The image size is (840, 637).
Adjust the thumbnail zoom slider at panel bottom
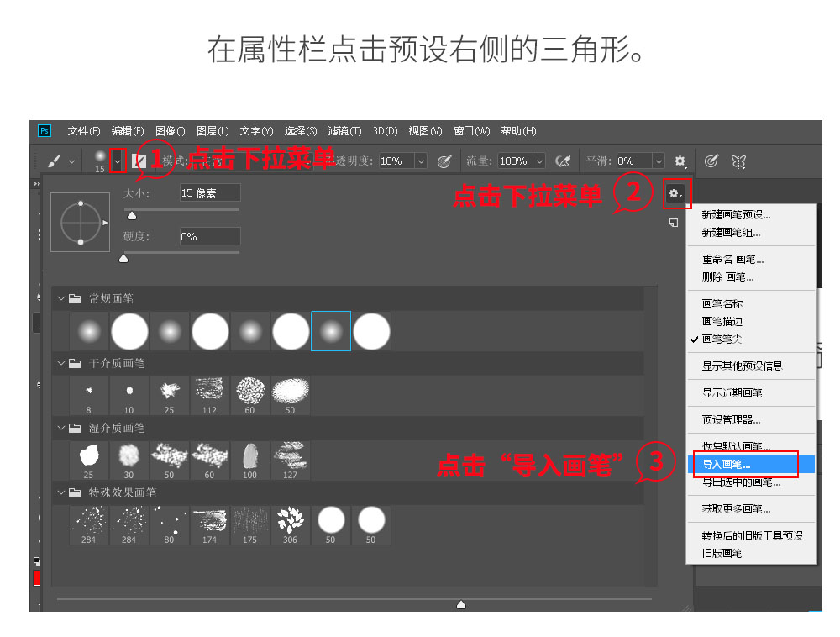pos(461,604)
